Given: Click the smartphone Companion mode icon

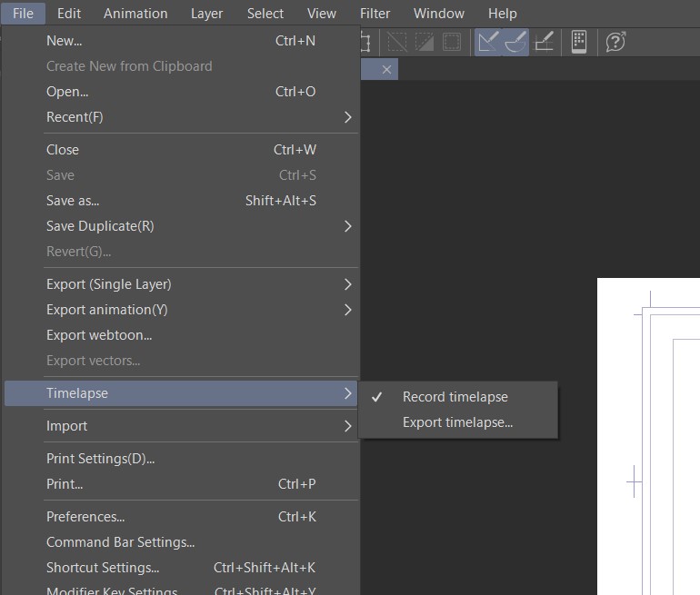Looking at the screenshot, I should [579, 43].
